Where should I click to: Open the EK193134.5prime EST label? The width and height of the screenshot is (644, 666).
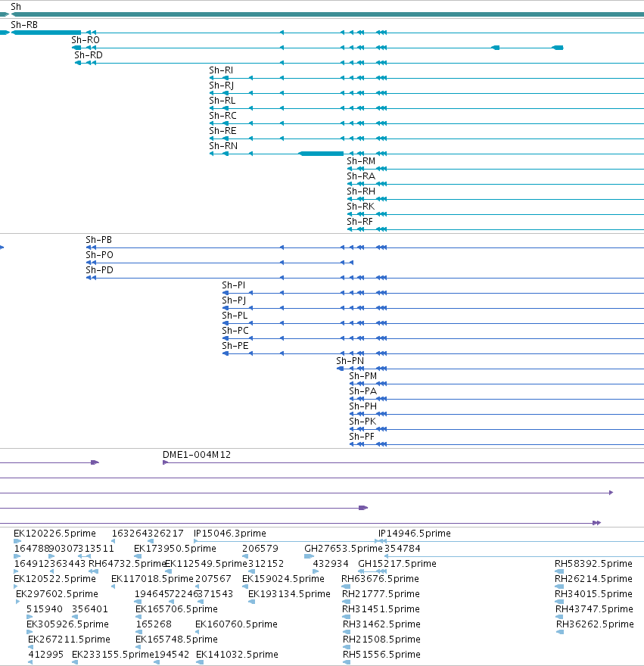pos(289,594)
